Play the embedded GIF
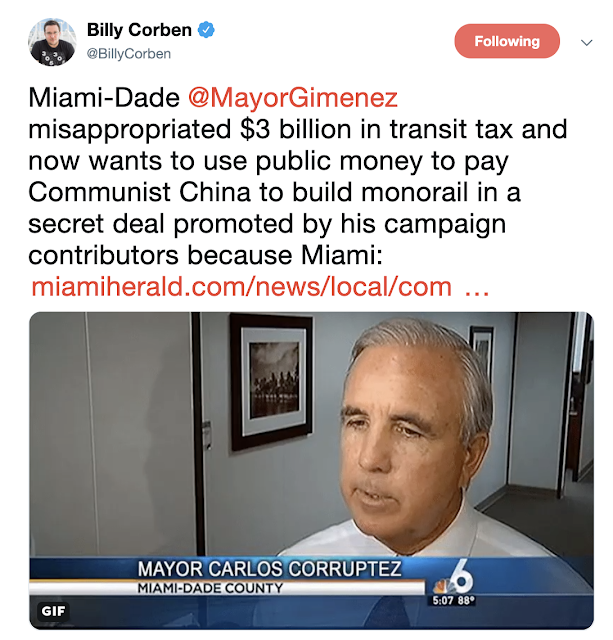Viewport: 613px width, 640px height. click(311, 471)
